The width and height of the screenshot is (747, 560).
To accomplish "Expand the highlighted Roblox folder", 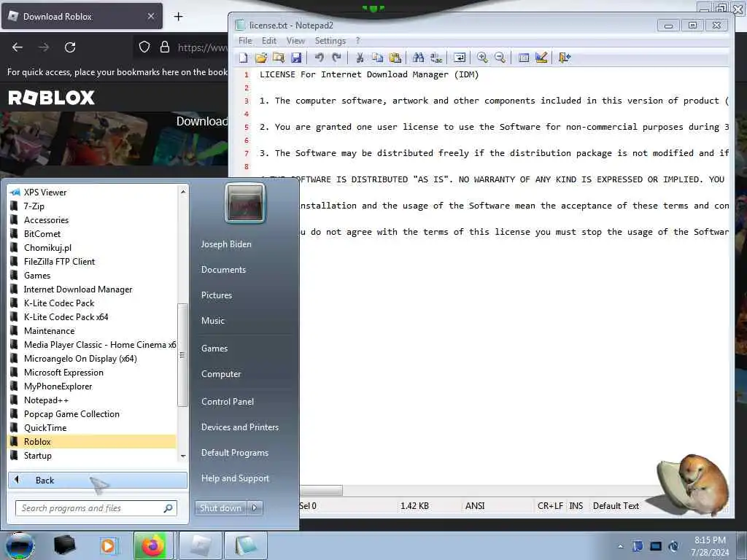I will pyautogui.click(x=92, y=441).
